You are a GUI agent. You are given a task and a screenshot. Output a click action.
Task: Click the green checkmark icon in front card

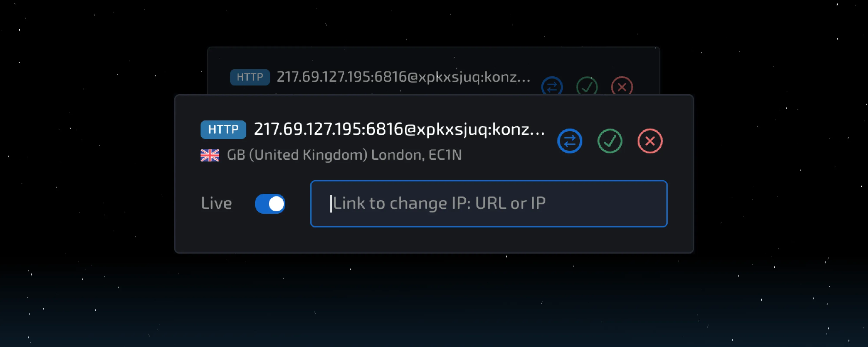click(x=610, y=141)
